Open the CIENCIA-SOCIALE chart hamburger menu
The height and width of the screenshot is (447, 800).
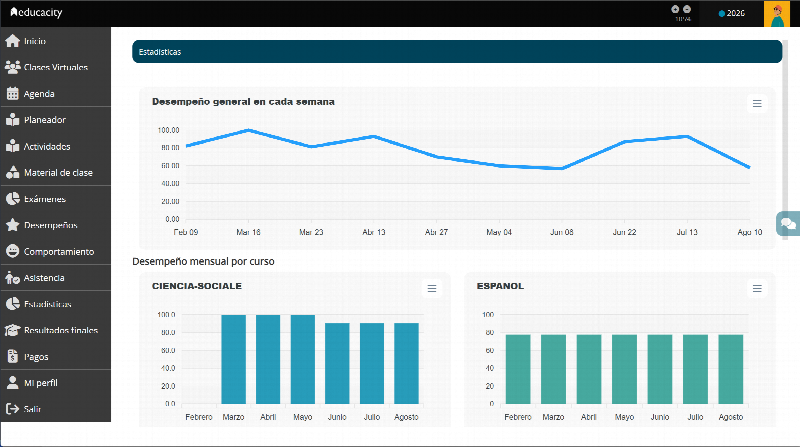[432, 289]
